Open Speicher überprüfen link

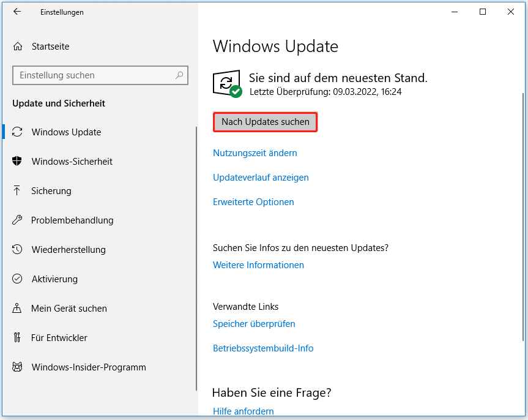click(x=254, y=324)
